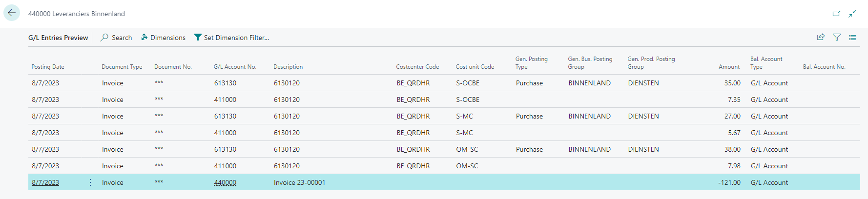Viewport: 868px width, 199px height.
Task: Click the Costcenter Code column header
Action: coord(417,67)
